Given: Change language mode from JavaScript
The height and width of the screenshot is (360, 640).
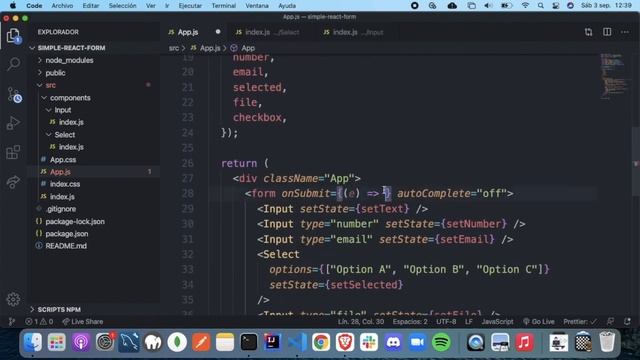Looking at the screenshot, I should (497, 322).
